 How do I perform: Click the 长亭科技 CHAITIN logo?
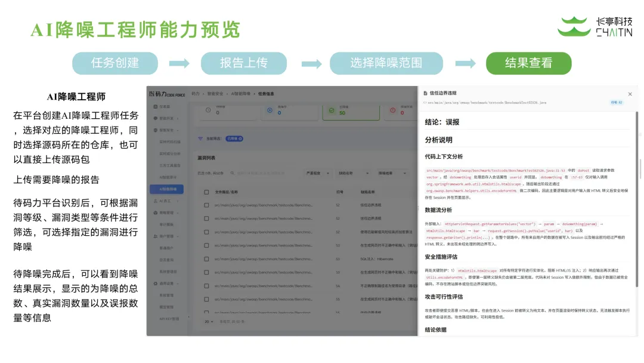click(x=595, y=27)
